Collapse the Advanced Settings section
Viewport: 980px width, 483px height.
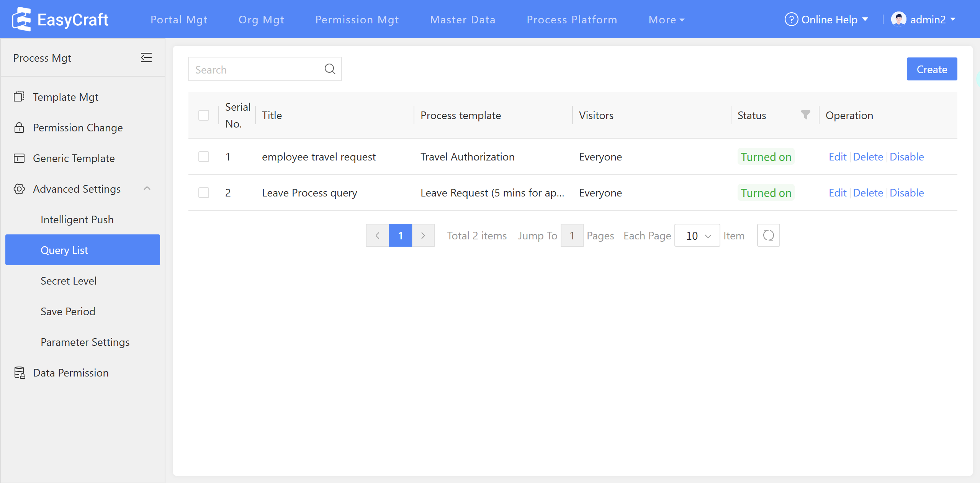[x=147, y=188]
